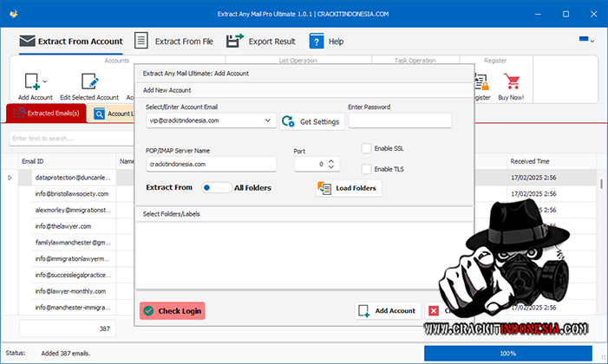Expand the account email dropdown
Screen dimensions: 608x364
(x=267, y=121)
